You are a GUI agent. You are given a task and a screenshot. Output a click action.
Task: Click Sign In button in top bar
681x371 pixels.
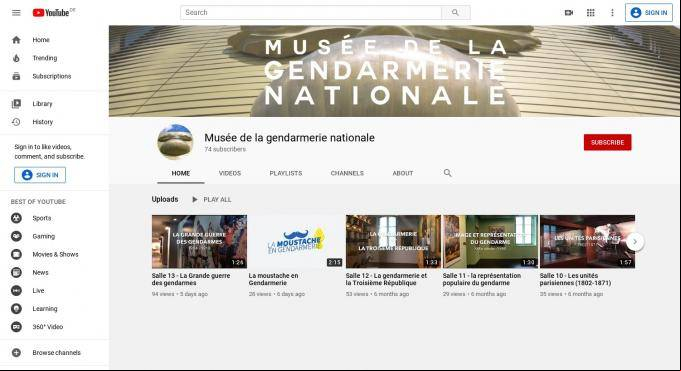coord(649,13)
